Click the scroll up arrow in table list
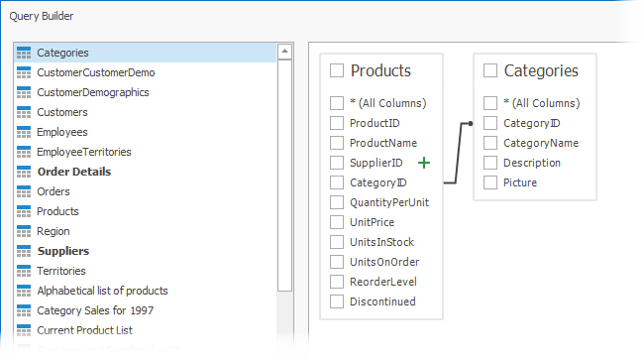This screenshot has height=361, width=644. (284, 52)
